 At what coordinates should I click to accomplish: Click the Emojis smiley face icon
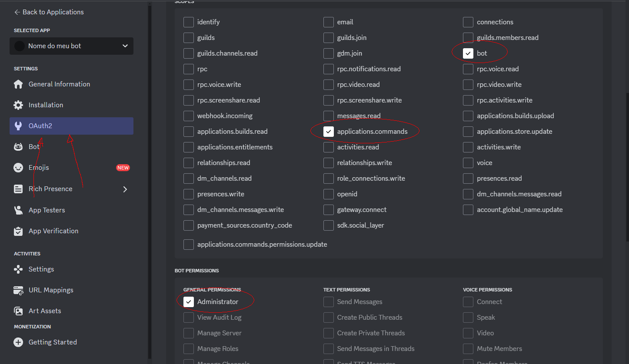[18, 167]
